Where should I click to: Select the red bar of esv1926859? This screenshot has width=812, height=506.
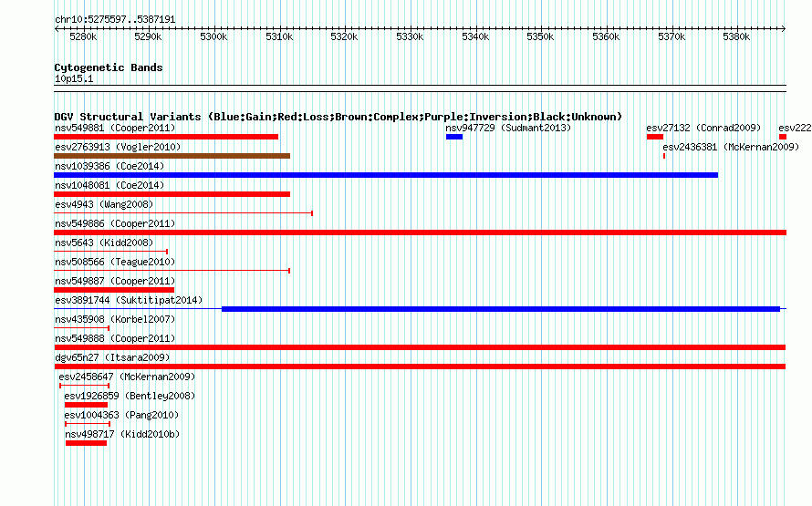86,405
